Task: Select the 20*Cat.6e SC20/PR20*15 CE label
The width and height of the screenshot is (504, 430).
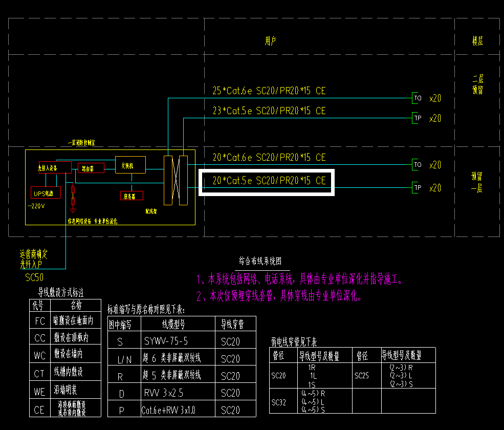Action: click(269, 157)
